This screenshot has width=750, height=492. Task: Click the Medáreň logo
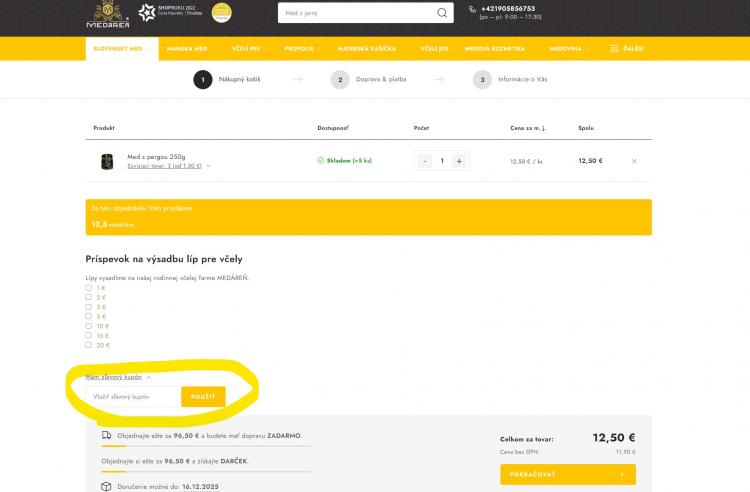tap(105, 14)
